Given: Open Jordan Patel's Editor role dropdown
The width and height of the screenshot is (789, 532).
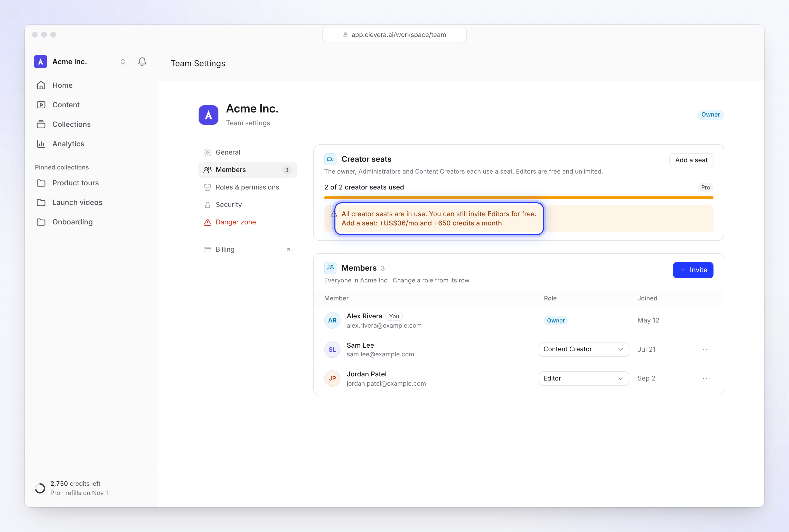Looking at the screenshot, I should point(584,378).
